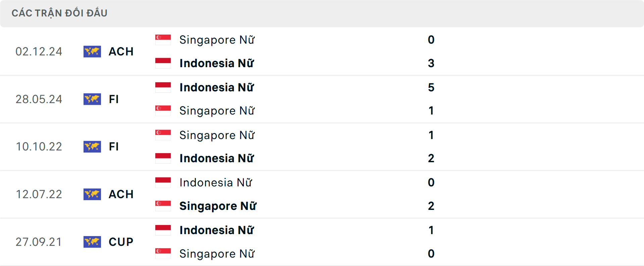Viewport: 644px width, 266px height.
Task: Open the FI tournament icon next to 10.10.22
Action: click(92, 146)
